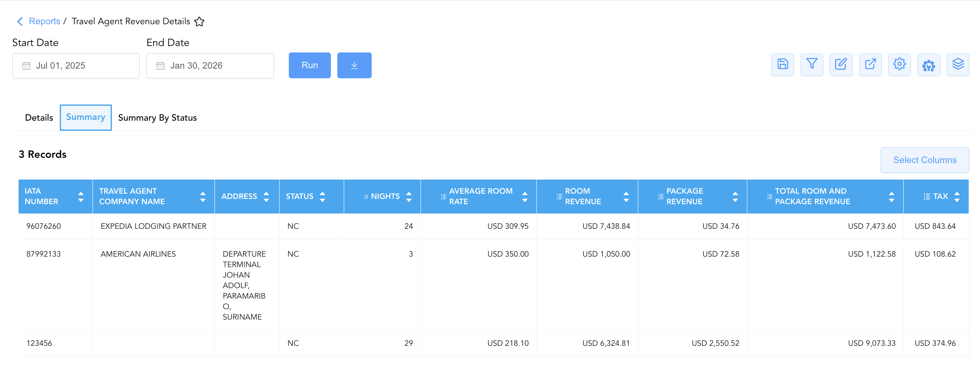Screen dimensions: 980x368
Task: Open the filter funnel icon
Action: [812, 65]
